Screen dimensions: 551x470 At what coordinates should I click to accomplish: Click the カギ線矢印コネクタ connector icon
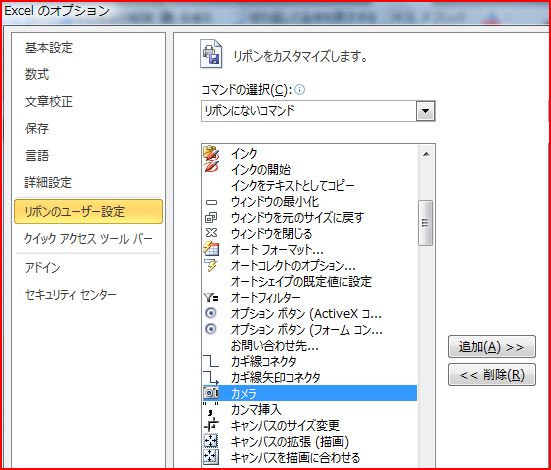click(211, 377)
